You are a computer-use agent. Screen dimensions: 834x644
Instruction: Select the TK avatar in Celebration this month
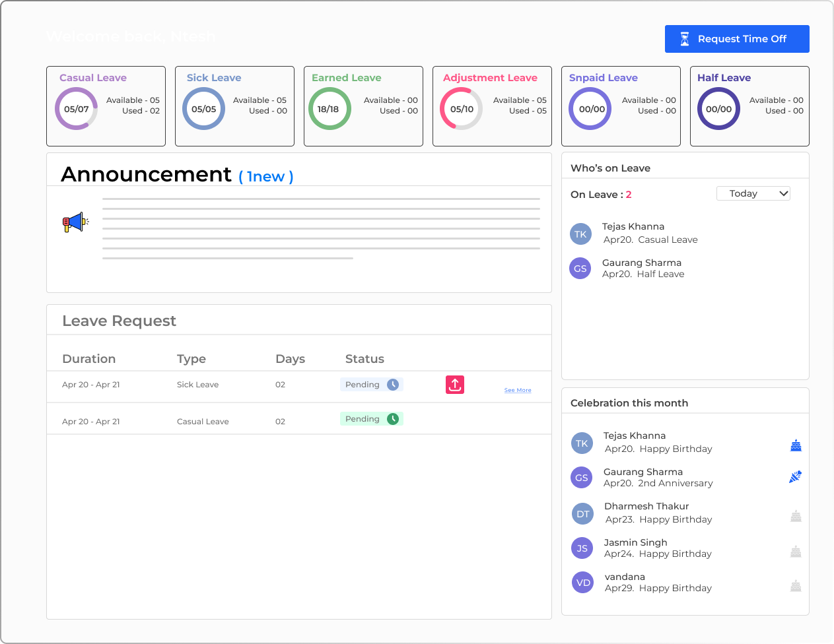pos(582,443)
